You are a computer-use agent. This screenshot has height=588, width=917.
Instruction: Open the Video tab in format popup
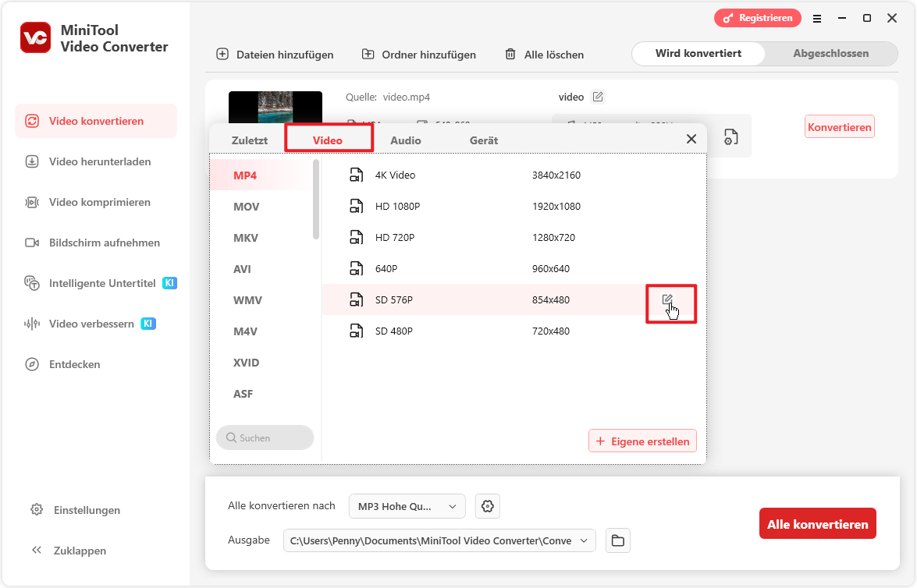click(328, 140)
